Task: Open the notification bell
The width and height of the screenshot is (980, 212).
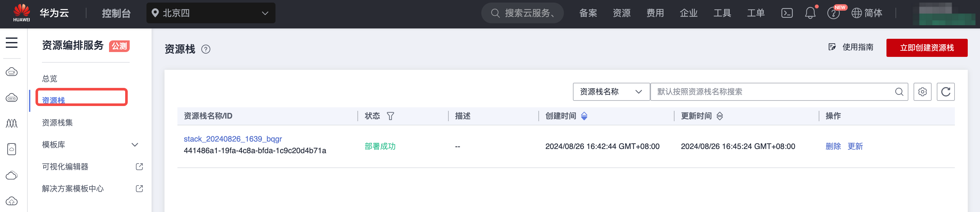Action: 810,13
